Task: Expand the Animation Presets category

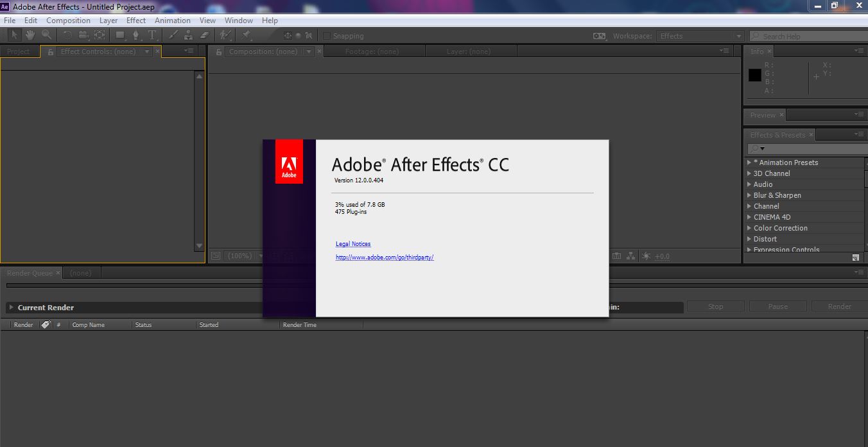Action: point(749,162)
